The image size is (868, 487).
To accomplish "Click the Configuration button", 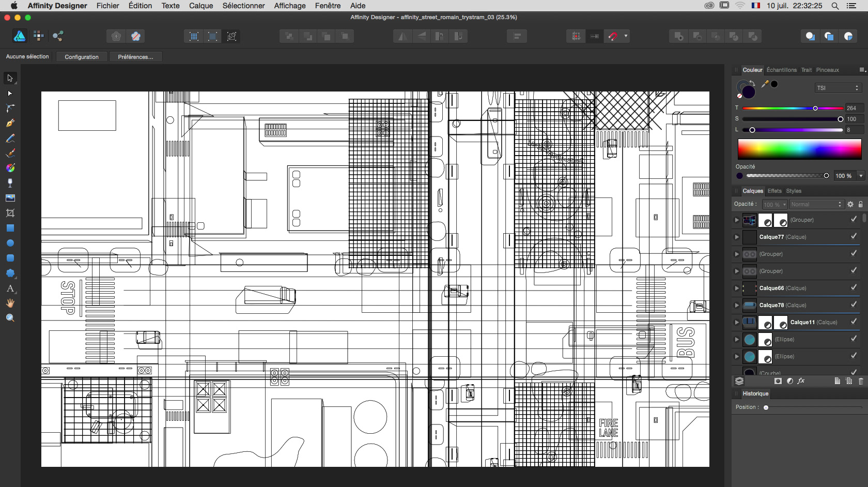I will (x=82, y=57).
